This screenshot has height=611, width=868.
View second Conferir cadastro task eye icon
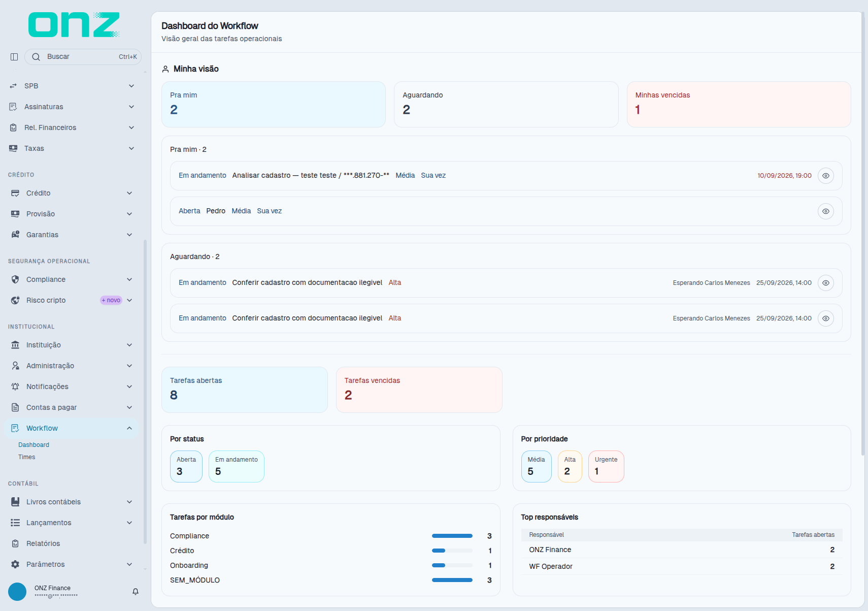[x=826, y=318]
